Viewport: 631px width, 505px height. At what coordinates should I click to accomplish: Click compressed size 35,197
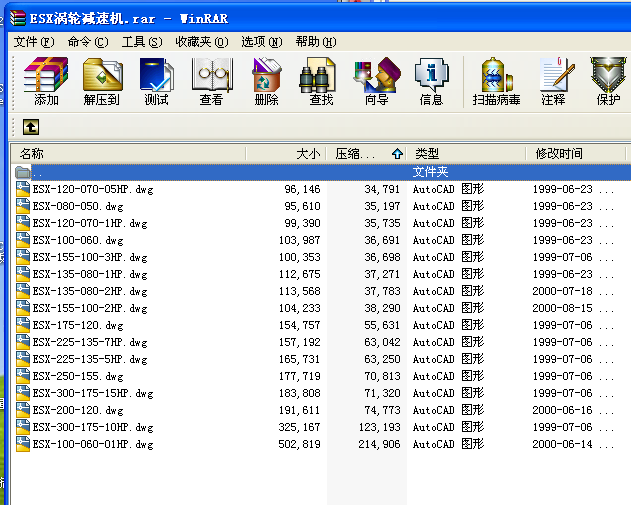(x=382, y=206)
